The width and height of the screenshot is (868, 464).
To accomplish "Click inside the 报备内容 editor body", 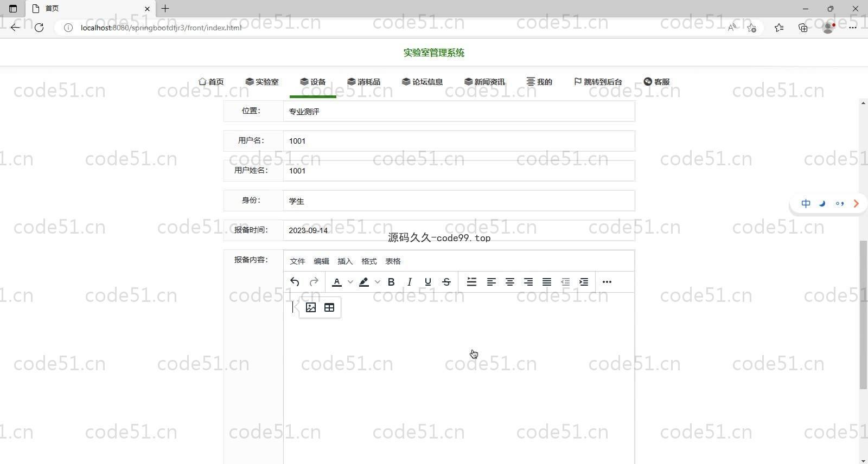I will pyautogui.click(x=459, y=378).
